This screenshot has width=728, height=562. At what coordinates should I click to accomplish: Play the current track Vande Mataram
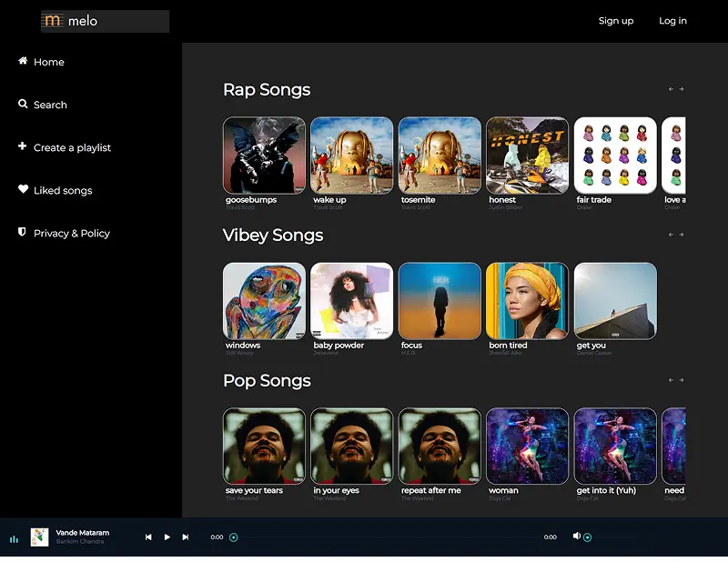pos(167,537)
